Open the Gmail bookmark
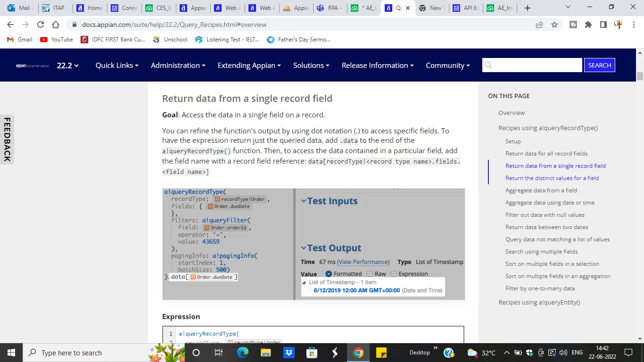 [x=20, y=40]
